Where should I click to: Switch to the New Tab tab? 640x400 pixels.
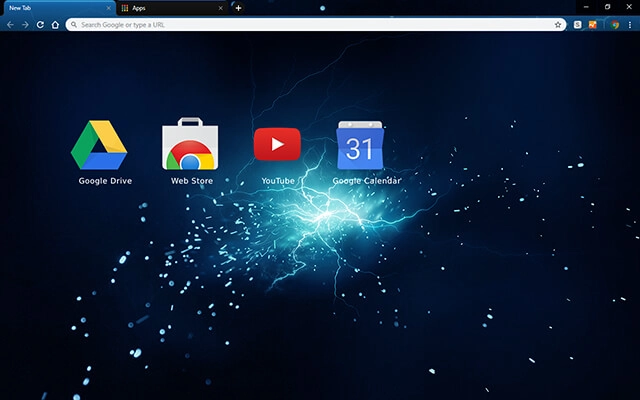coord(59,8)
